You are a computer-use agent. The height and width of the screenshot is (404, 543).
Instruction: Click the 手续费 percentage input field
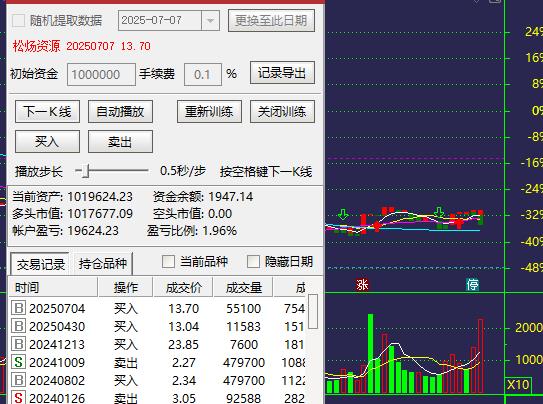coord(203,74)
